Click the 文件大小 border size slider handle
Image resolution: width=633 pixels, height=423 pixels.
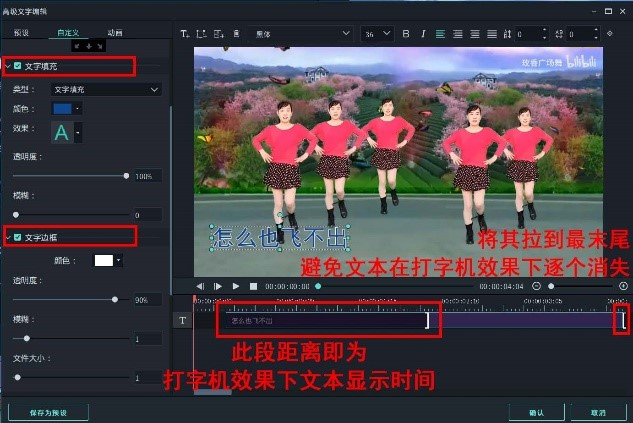17,377
